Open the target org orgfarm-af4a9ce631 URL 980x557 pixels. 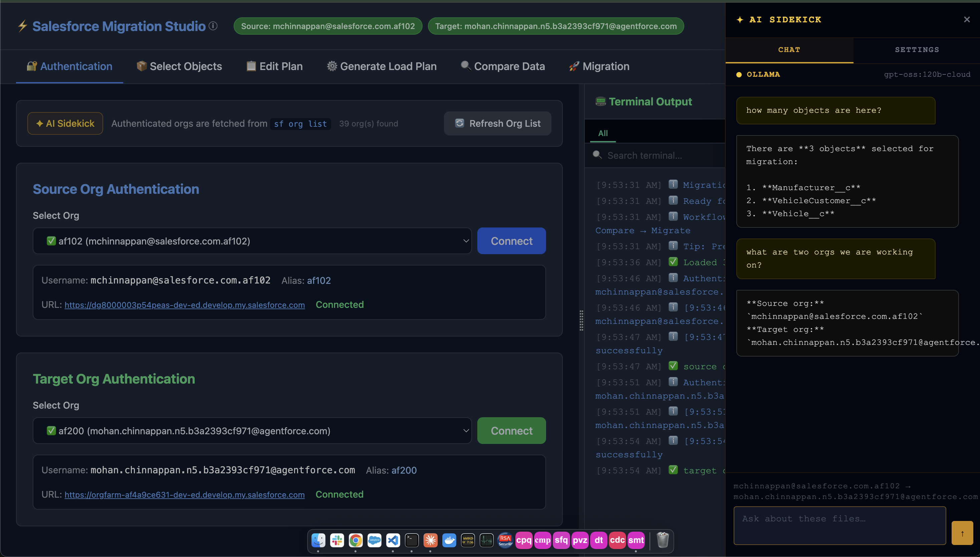[185, 495]
